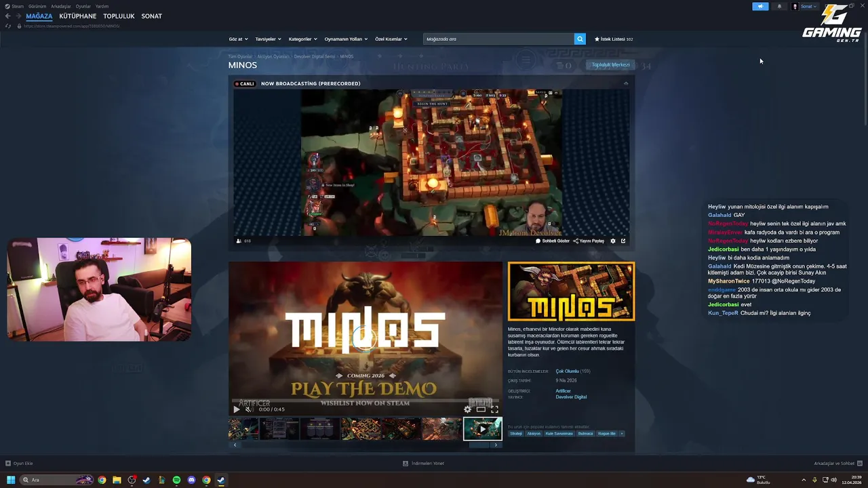This screenshot has width=868, height=488.
Task: Open the Yardım menu
Action: 102,6
